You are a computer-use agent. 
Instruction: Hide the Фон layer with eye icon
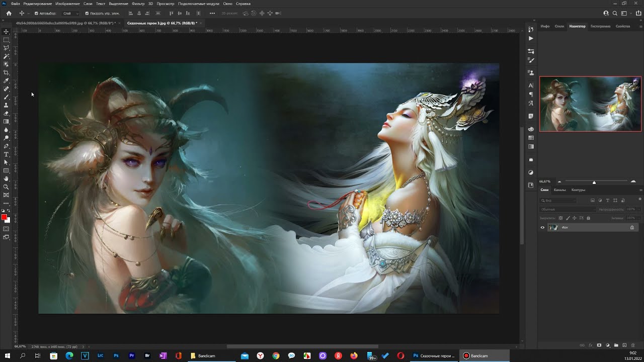[x=542, y=228]
